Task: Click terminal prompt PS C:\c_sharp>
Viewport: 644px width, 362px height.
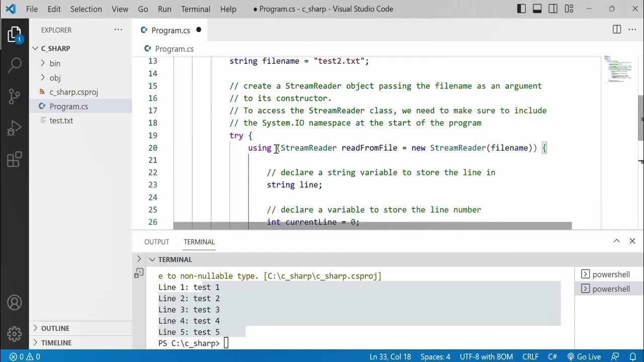Action: pyautogui.click(x=189, y=343)
